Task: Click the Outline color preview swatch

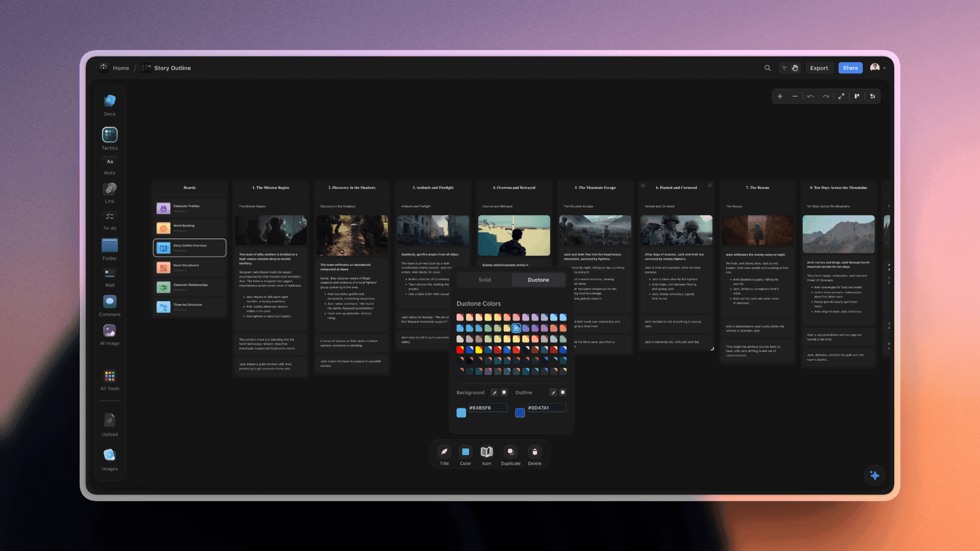Action: 520,413
